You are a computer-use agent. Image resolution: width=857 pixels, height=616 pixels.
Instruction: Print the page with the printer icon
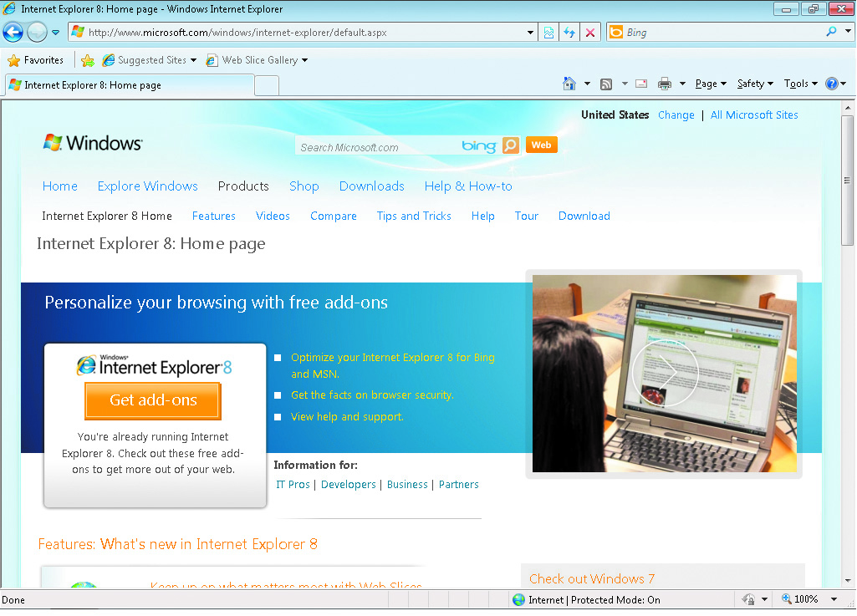(x=665, y=84)
